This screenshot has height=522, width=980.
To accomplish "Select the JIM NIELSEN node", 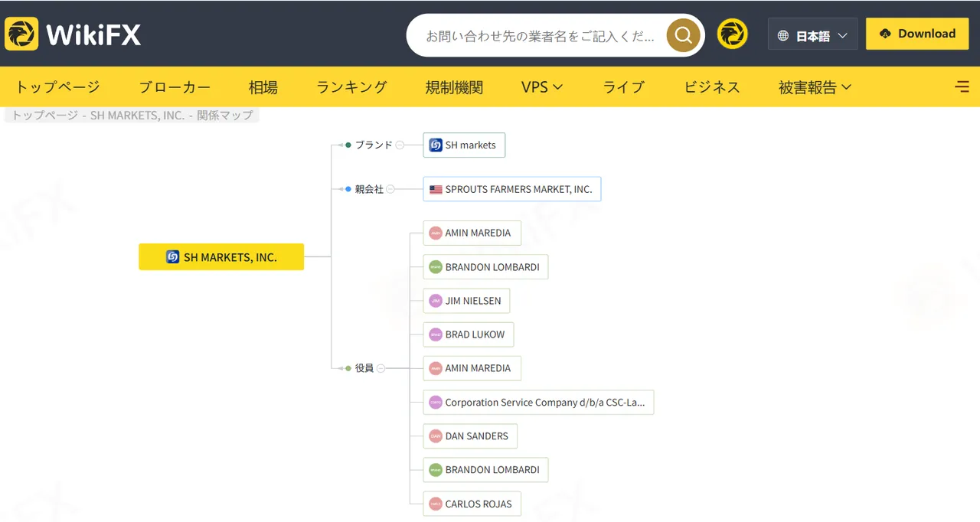I will [x=466, y=301].
